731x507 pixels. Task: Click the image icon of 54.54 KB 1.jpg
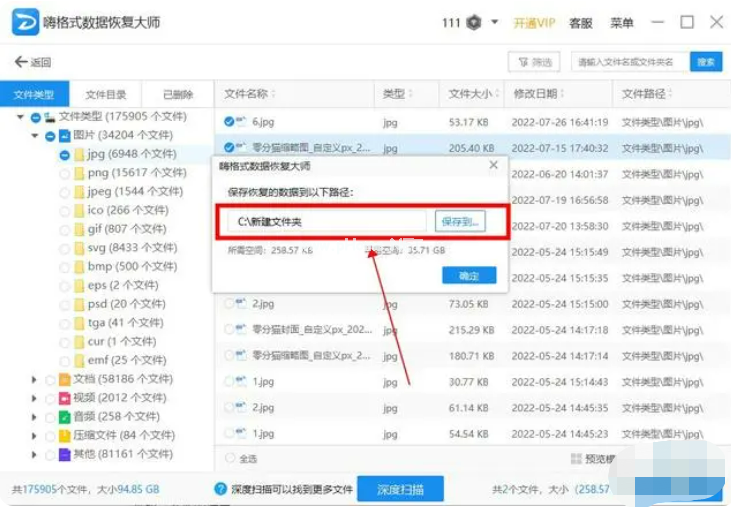click(241, 433)
